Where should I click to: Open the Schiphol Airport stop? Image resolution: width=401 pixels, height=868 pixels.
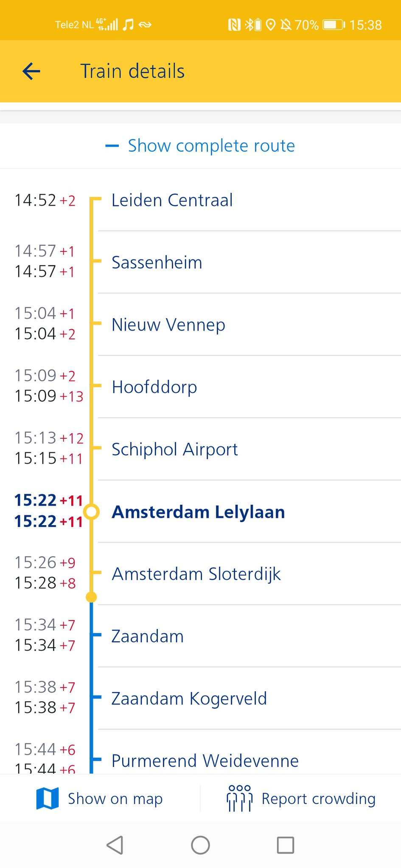pyautogui.click(x=174, y=449)
